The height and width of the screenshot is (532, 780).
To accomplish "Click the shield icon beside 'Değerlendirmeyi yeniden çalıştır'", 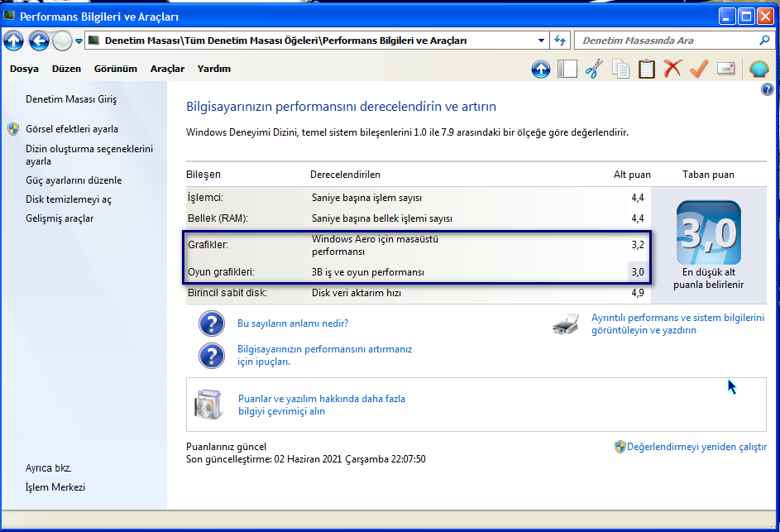I will (x=620, y=447).
